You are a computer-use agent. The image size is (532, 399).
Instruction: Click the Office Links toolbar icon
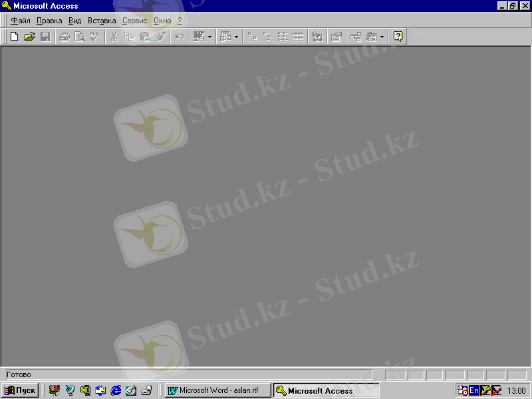tap(199, 37)
